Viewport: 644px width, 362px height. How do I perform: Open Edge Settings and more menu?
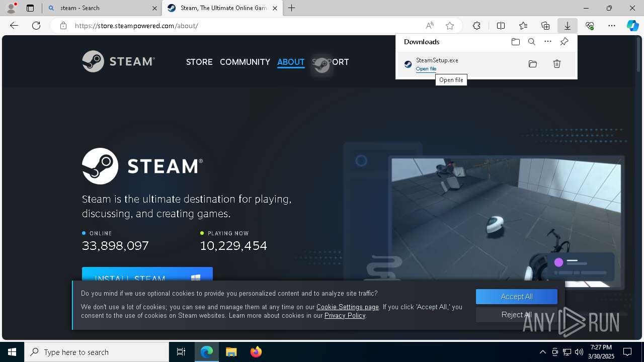coord(611,26)
